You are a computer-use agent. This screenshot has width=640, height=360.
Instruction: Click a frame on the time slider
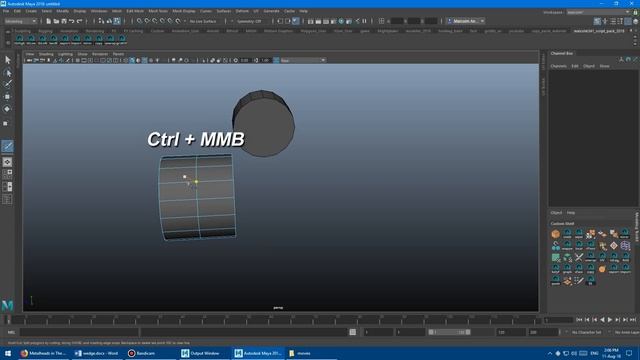click(x=273, y=320)
